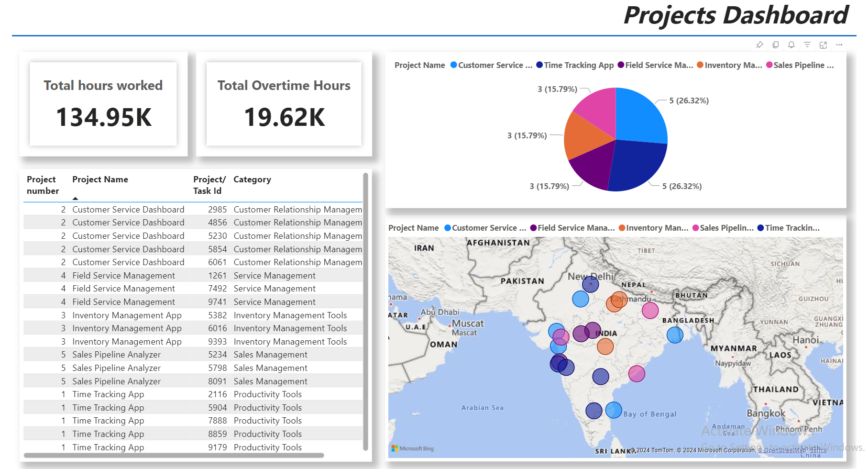Select Inventory Ma... pie legend entry

729,65
